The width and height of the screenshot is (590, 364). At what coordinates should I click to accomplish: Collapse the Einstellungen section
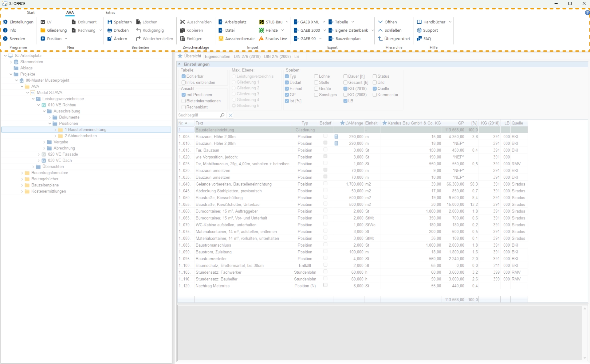point(179,64)
